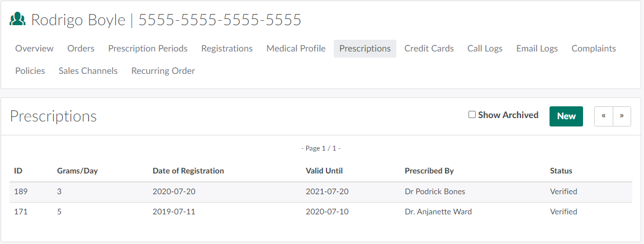Go to next page with » button

click(x=622, y=116)
